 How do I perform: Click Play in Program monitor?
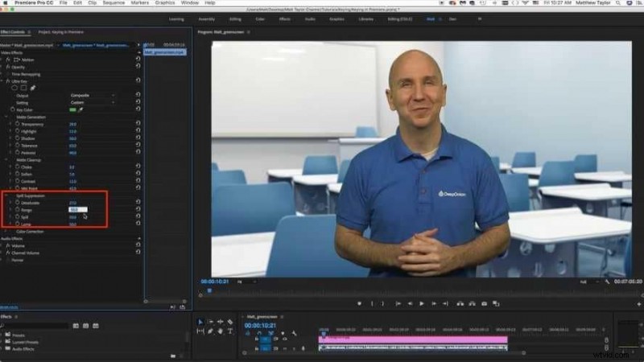[421, 304]
